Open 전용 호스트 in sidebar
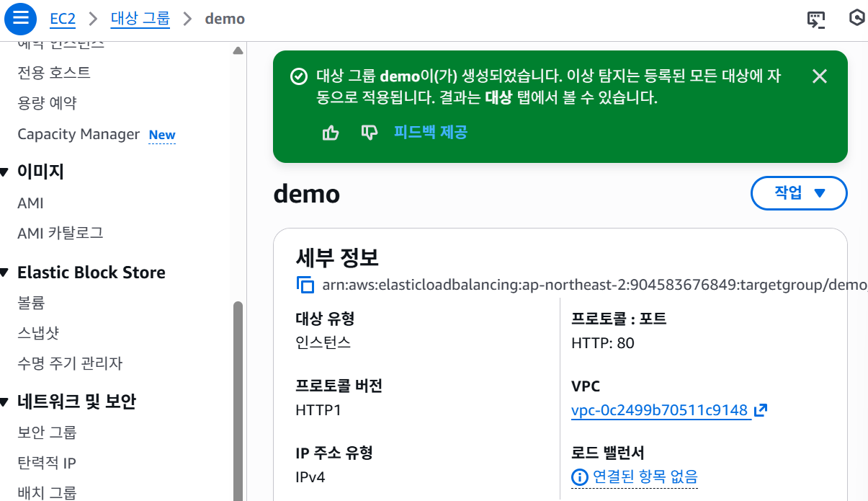Image resolution: width=868 pixels, height=501 pixels. [x=54, y=73]
